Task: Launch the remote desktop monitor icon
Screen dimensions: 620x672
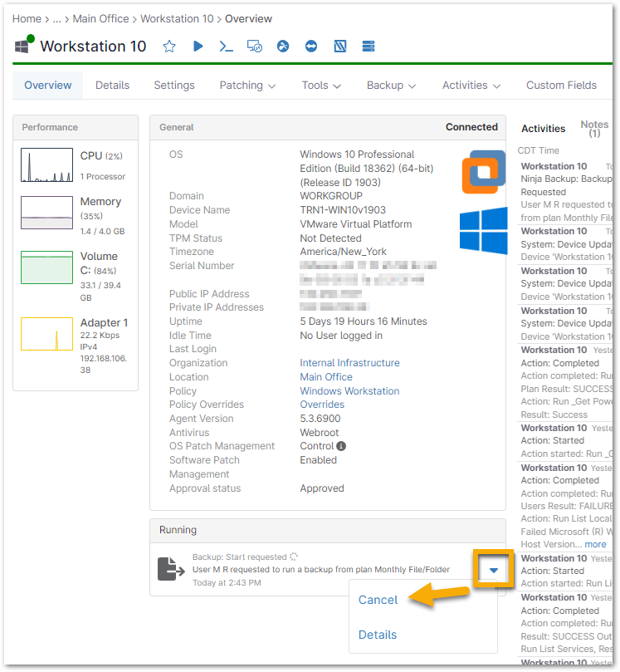Action: (x=255, y=47)
